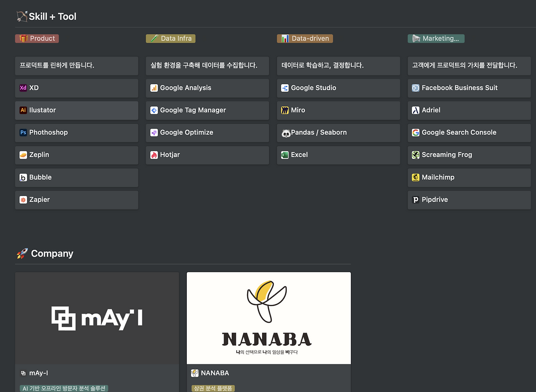Click the Pipedrive icon

(x=416, y=200)
